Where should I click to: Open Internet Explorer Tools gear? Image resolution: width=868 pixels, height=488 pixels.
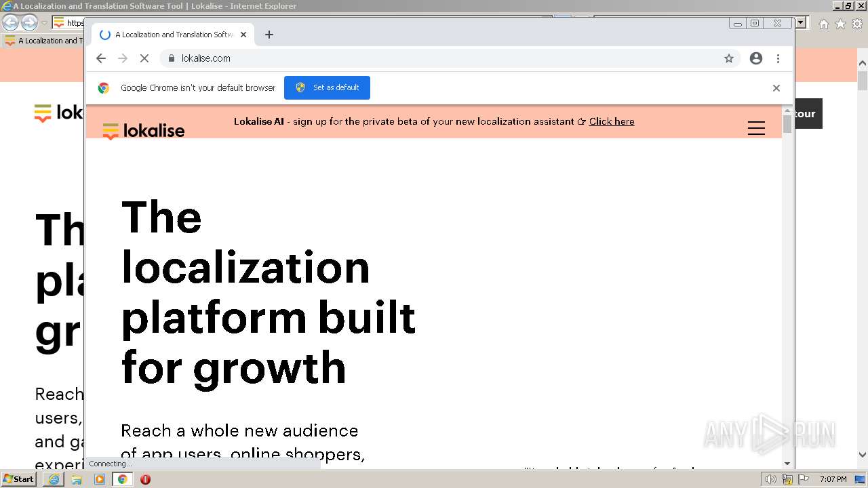[857, 24]
